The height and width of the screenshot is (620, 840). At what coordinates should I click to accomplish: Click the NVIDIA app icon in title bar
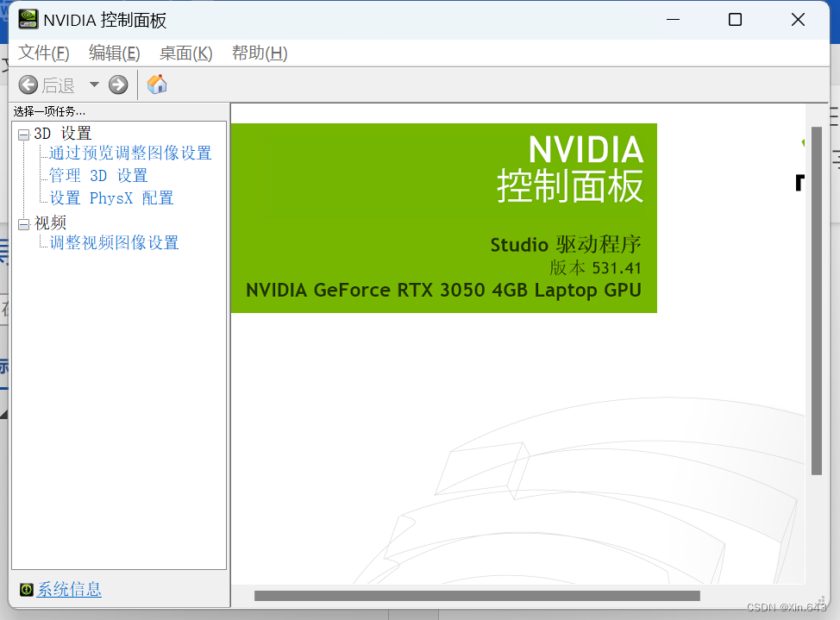pos(28,19)
